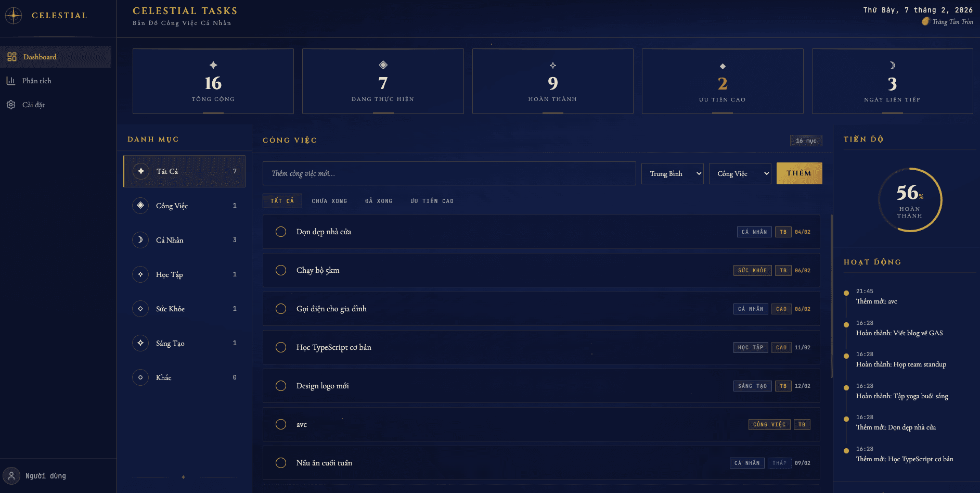Switch to the ĐÃ XONG filter tab
The width and height of the screenshot is (980, 493).
coord(379,201)
